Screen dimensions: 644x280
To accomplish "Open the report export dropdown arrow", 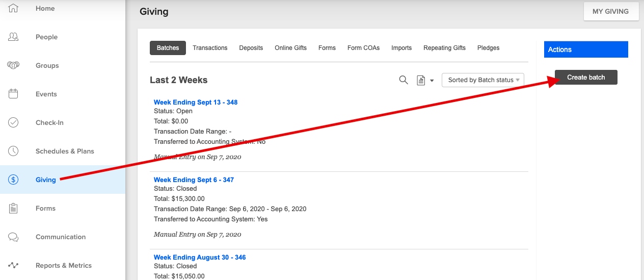I will pyautogui.click(x=432, y=81).
